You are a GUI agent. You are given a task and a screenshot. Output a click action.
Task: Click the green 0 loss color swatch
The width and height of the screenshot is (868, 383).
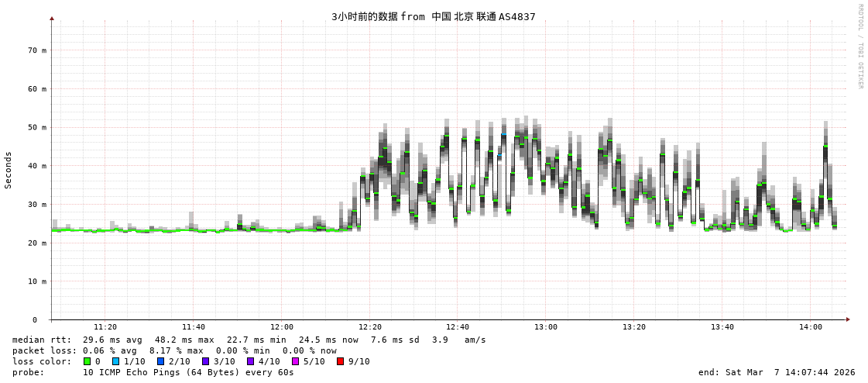(87, 361)
